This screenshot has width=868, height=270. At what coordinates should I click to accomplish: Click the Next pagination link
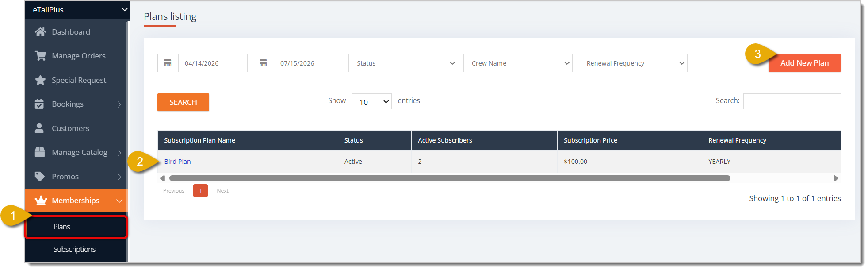222,191
